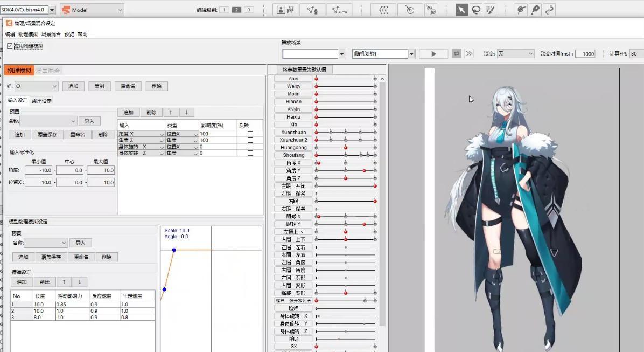Check 反映 box for 角度 X row
644x352 pixels.
[250, 134]
